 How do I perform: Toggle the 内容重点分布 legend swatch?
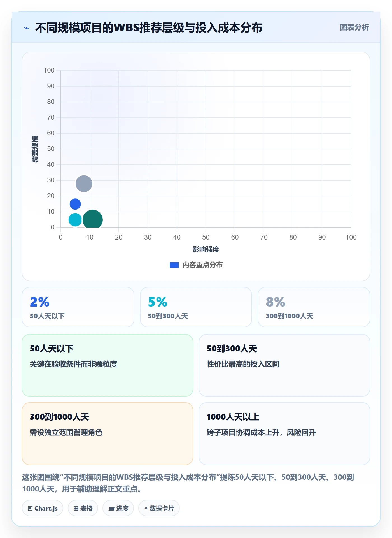pos(174,265)
